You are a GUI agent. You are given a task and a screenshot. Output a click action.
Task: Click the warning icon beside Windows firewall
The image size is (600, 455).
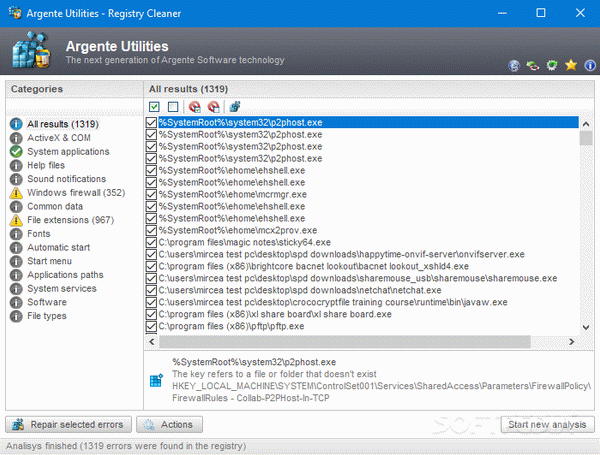(16, 192)
